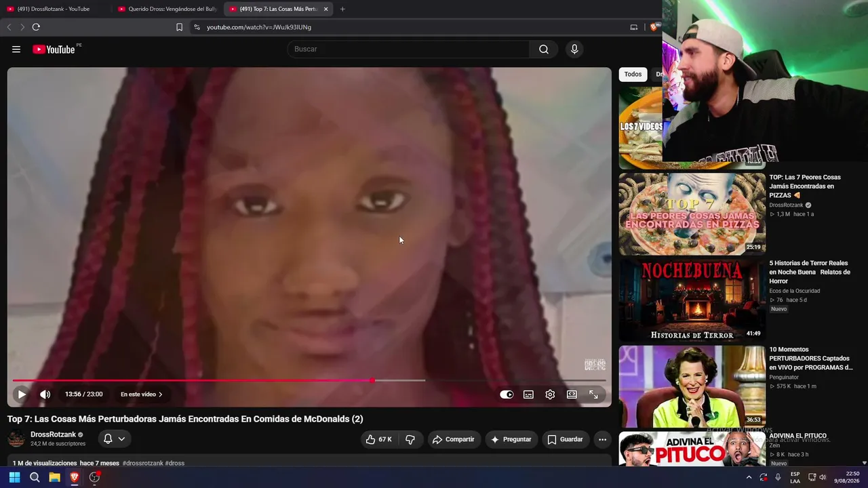The height and width of the screenshot is (488, 868).
Task: Switch to theater mode
Action: click(572, 394)
